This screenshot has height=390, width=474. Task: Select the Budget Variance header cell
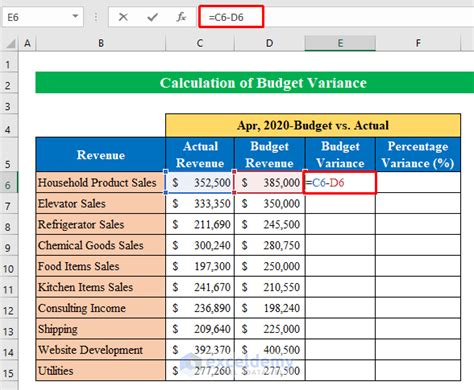(x=340, y=155)
